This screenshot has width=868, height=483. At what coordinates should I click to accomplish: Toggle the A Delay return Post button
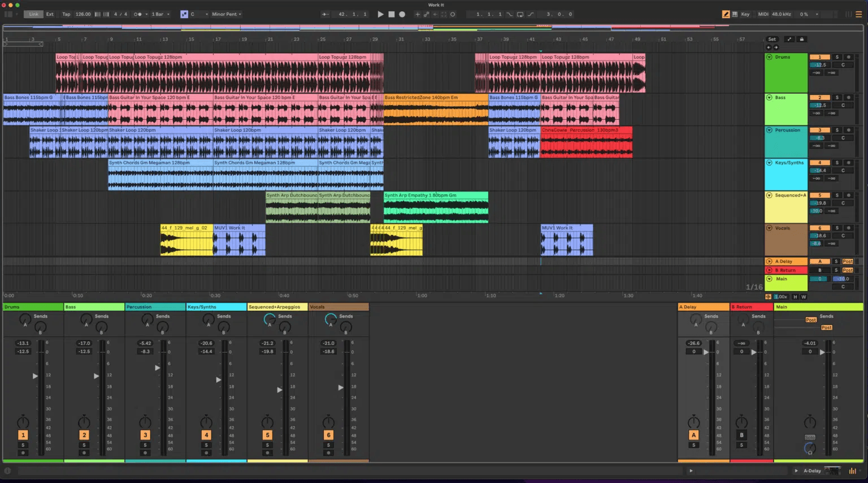coord(848,262)
